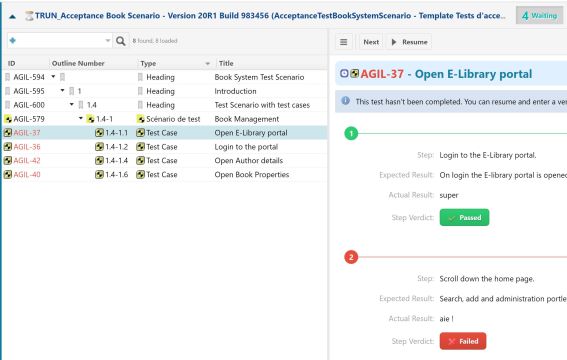The width and height of the screenshot is (567, 360).
Task: Click Test Case type icon in Open Author details row
Action: [x=141, y=160]
